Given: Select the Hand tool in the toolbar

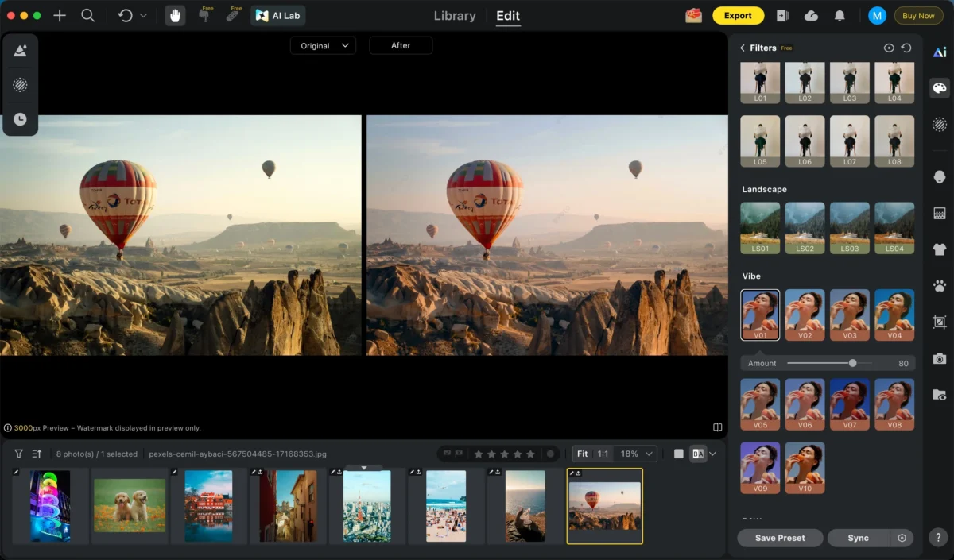Looking at the screenshot, I should click(x=173, y=15).
